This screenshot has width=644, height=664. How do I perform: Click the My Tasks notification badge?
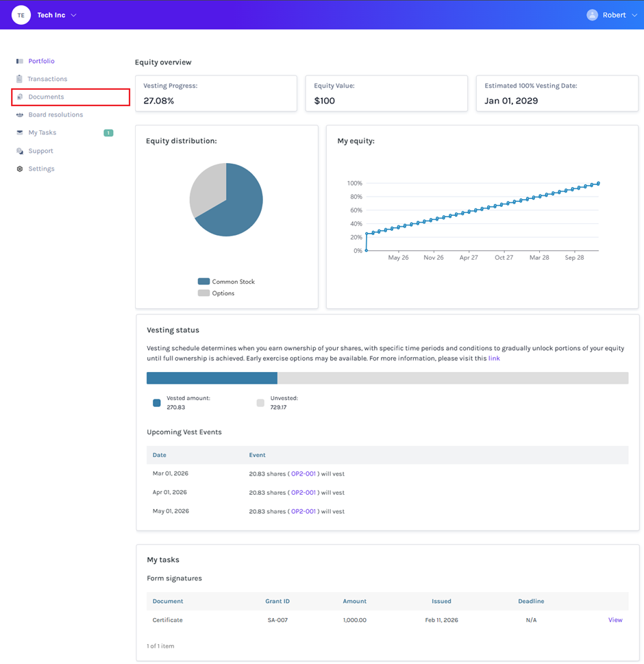(108, 133)
